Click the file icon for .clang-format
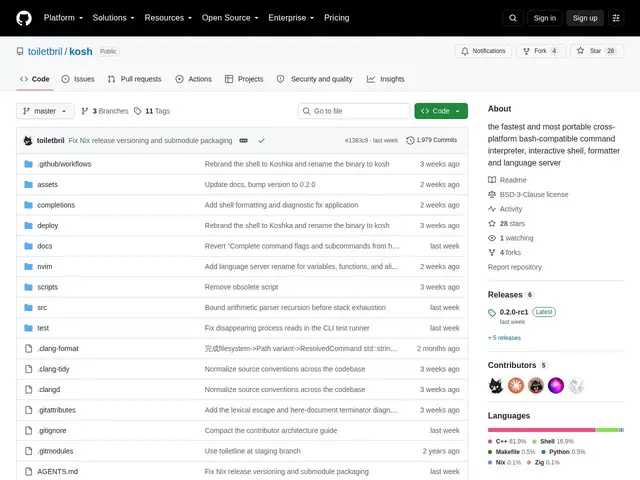Image resolution: width=640 pixels, height=480 pixels. 28,349
